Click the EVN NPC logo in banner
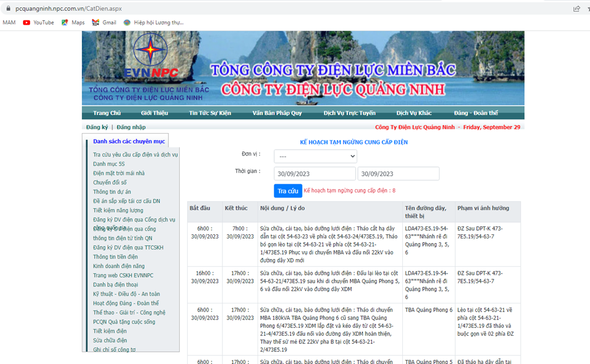The width and height of the screenshot is (590, 364). tap(150, 56)
